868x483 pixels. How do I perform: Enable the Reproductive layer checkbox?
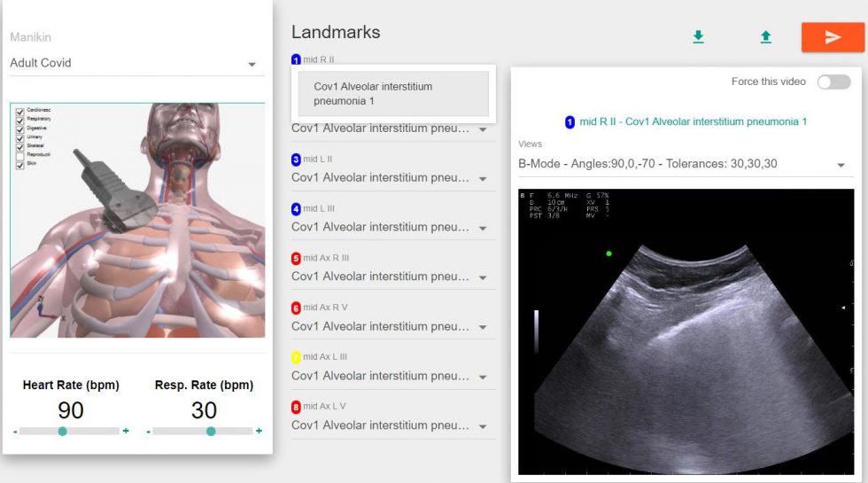pyautogui.click(x=19, y=156)
